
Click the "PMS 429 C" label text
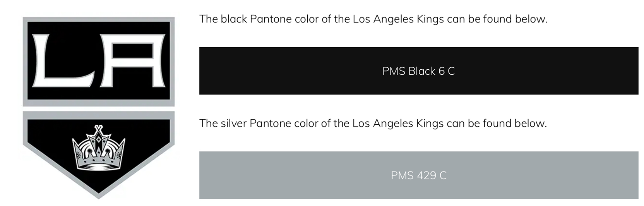[x=418, y=175]
